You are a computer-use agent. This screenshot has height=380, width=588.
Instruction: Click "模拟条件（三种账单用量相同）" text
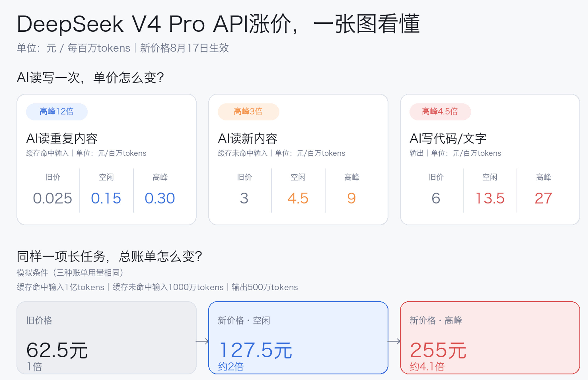coord(70,273)
